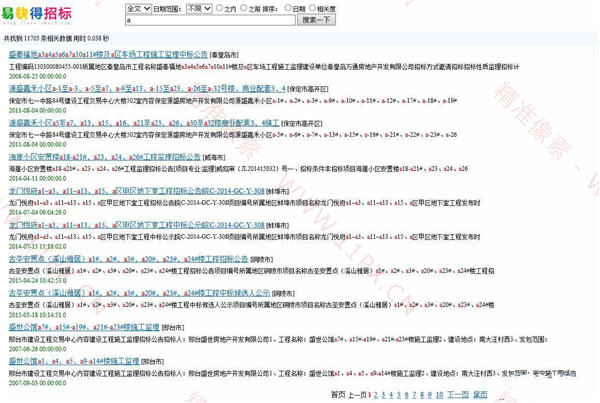Go to results page 7
The height and width of the screenshot is (403, 600).
point(414,395)
